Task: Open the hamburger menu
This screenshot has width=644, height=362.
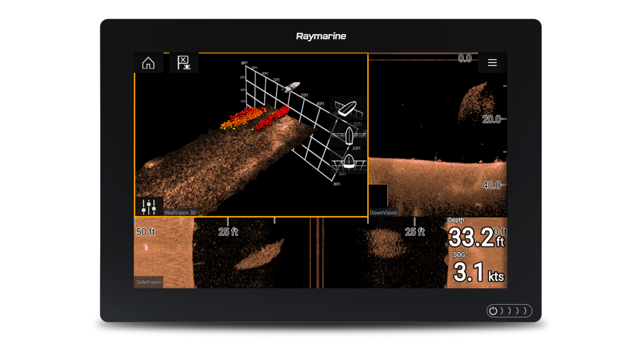Action: [x=492, y=63]
